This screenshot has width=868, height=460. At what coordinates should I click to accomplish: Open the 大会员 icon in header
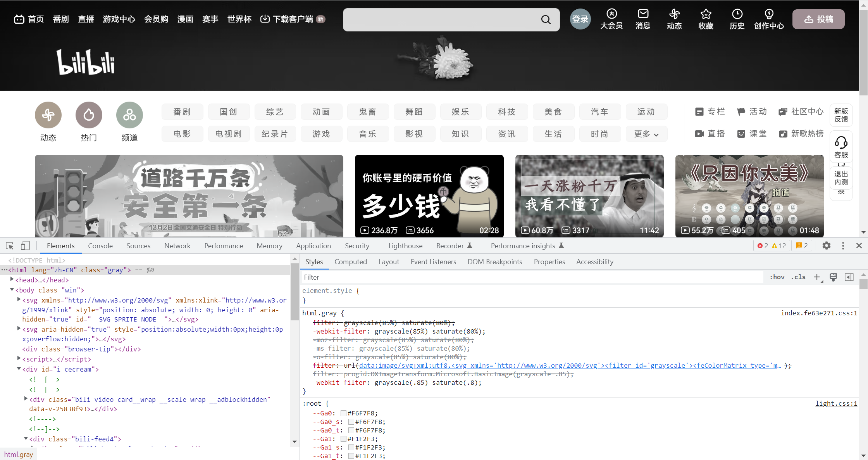(x=611, y=14)
